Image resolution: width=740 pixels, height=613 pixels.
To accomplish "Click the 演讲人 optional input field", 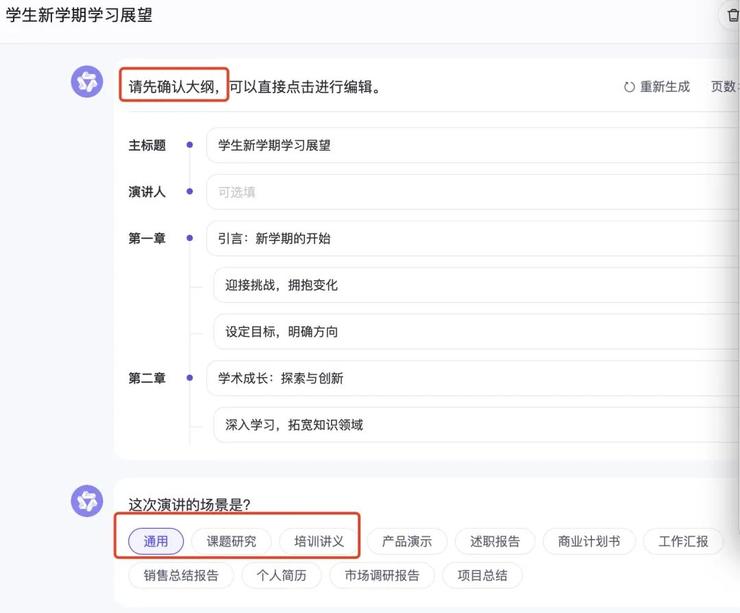I will (470, 192).
